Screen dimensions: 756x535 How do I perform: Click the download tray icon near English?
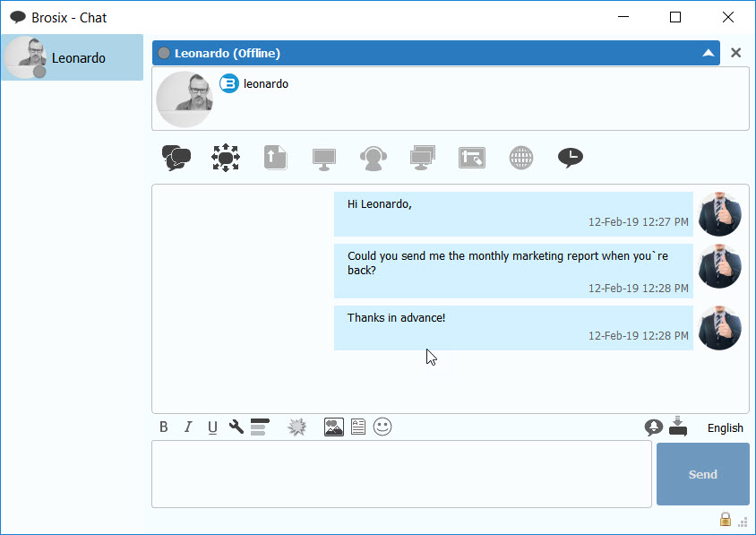(678, 426)
